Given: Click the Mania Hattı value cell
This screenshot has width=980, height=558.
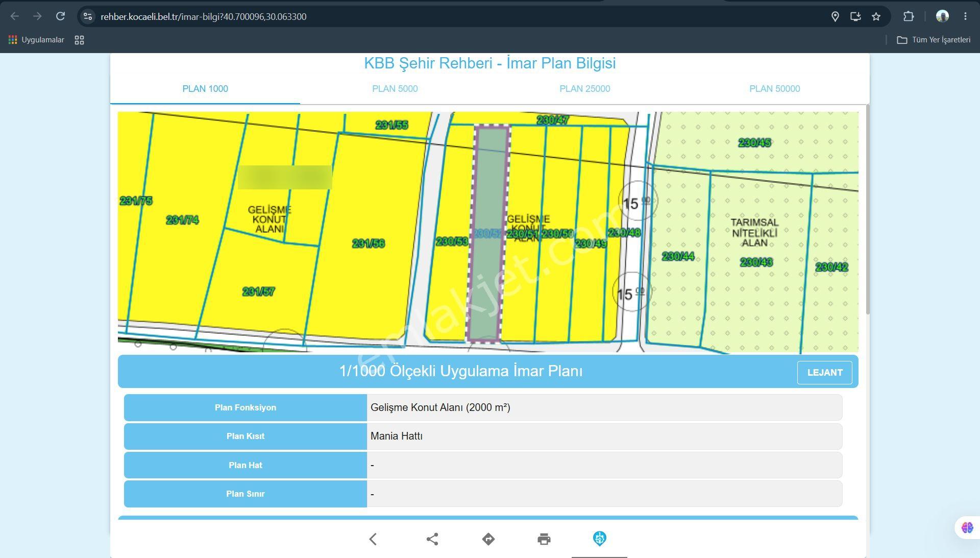Looking at the screenshot, I should (x=604, y=436).
